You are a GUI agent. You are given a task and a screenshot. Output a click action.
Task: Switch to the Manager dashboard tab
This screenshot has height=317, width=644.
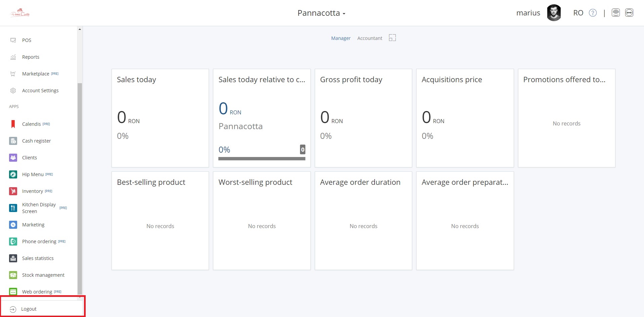click(341, 38)
